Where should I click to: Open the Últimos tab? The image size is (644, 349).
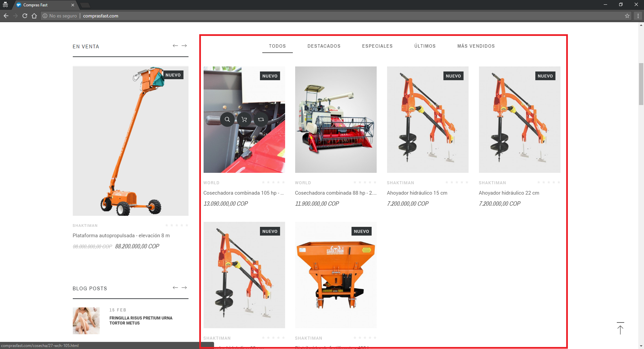point(425,46)
